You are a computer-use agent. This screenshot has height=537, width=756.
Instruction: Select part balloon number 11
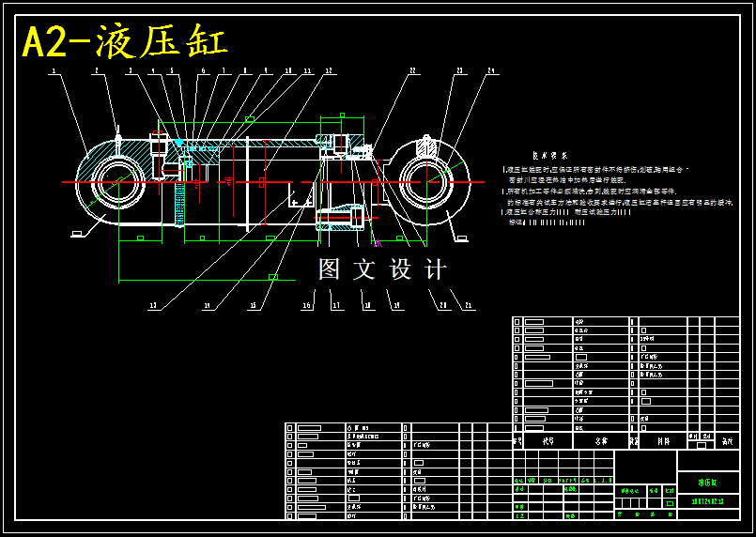307,70
